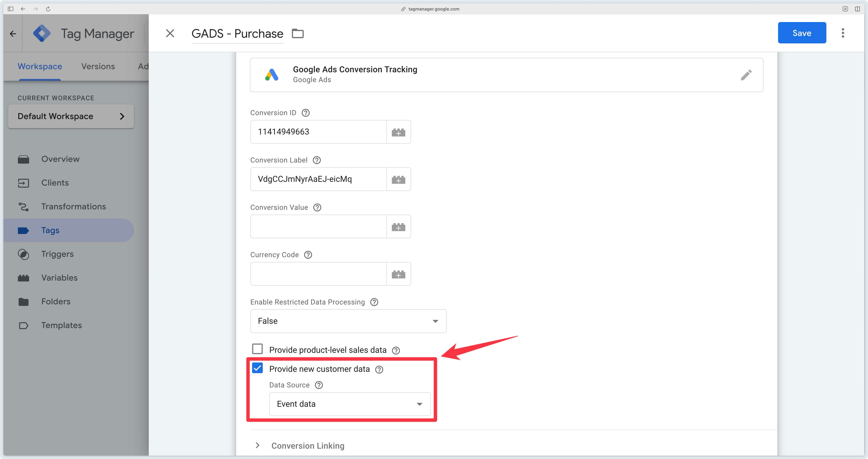Open help for Conversion ID
This screenshot has width=868, height=459.
coord(306,113)
